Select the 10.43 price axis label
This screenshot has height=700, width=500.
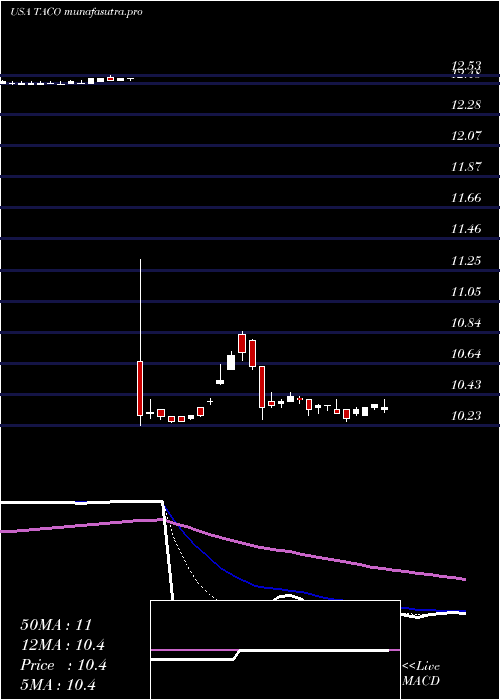point(467,384)
